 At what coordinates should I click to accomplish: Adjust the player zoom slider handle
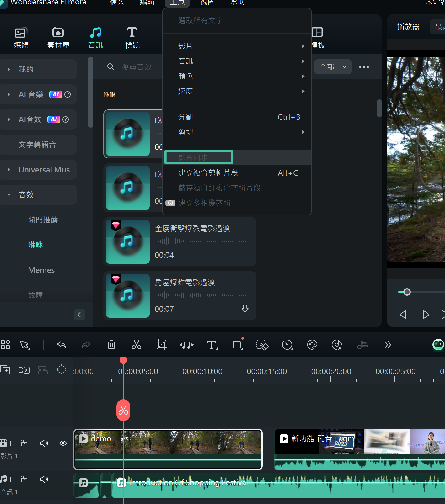[407, 292]
